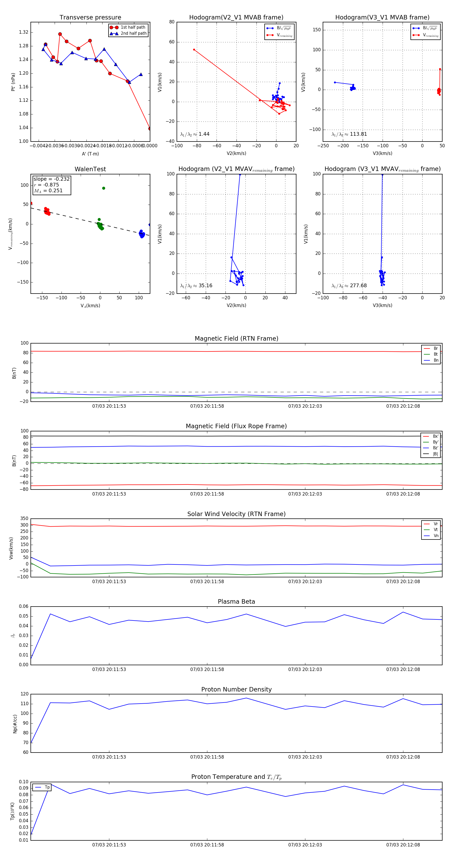Click the "Pt' (nPa)" y-axis label

[13, 82]
